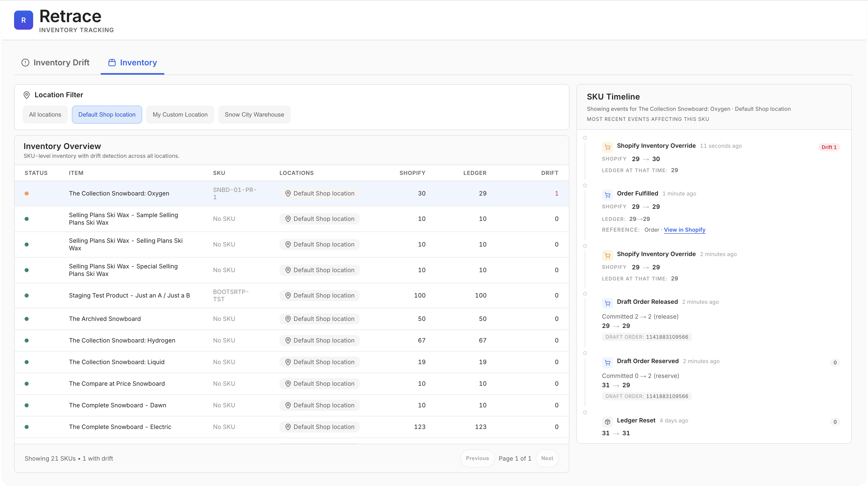
Task: Sort by the LEDGER column header
Action: [x=475, y=173]
